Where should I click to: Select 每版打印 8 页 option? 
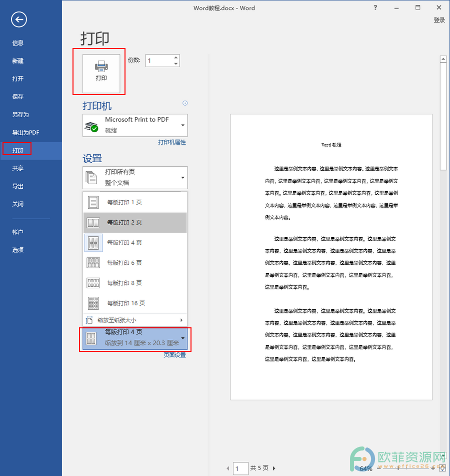click(135, 283)
